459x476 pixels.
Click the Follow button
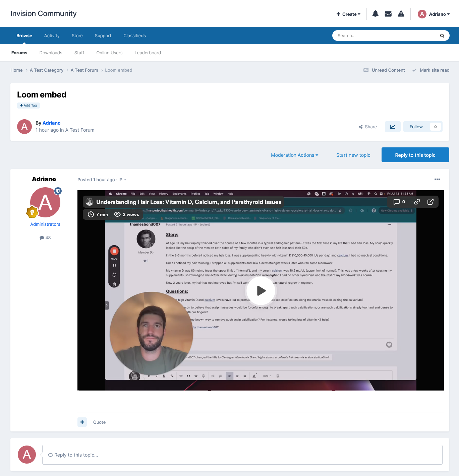(x=416, y=127)
